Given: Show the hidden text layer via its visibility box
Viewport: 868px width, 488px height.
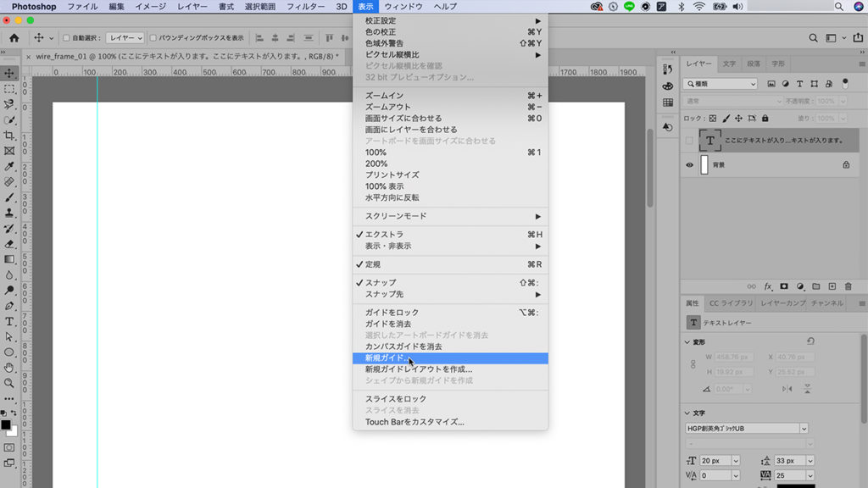Looking at the screenshot, I should click(x=689, y=141).
